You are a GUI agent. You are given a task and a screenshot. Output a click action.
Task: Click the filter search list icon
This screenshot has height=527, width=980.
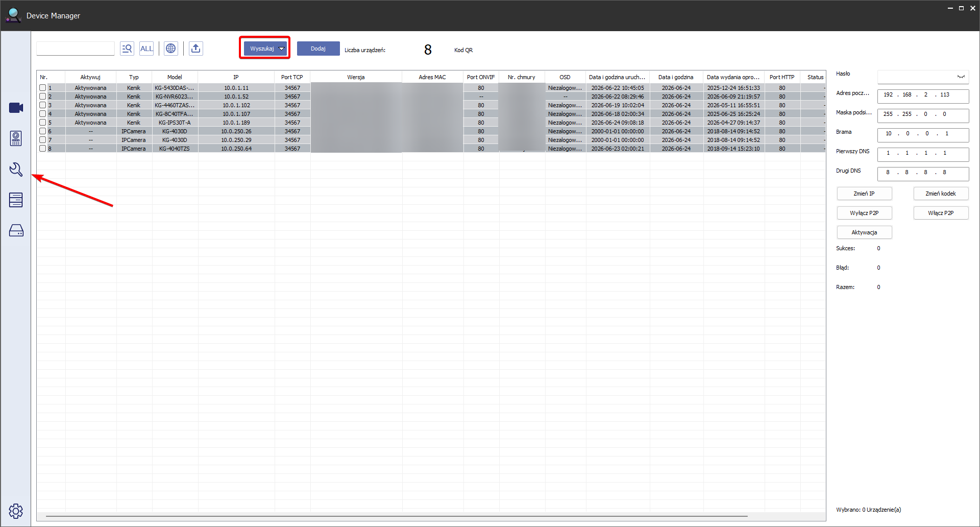(x=127, y=49)
